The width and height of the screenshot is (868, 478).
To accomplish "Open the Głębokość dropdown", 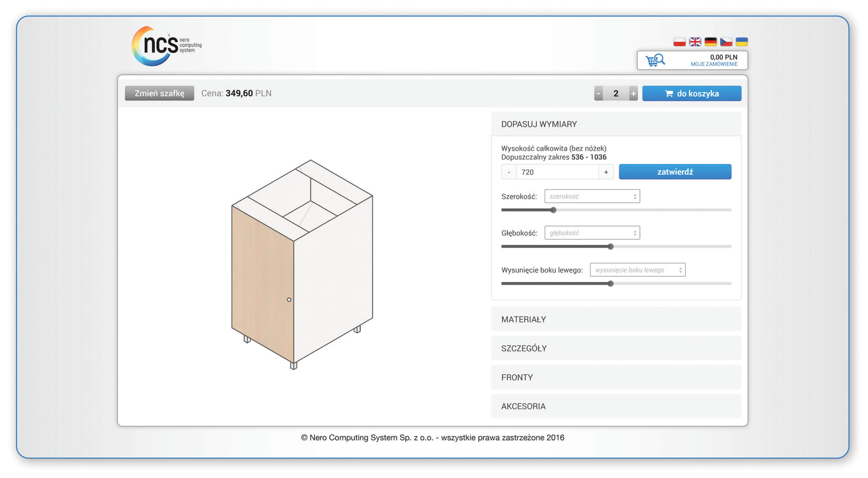I will click(592, 233).
